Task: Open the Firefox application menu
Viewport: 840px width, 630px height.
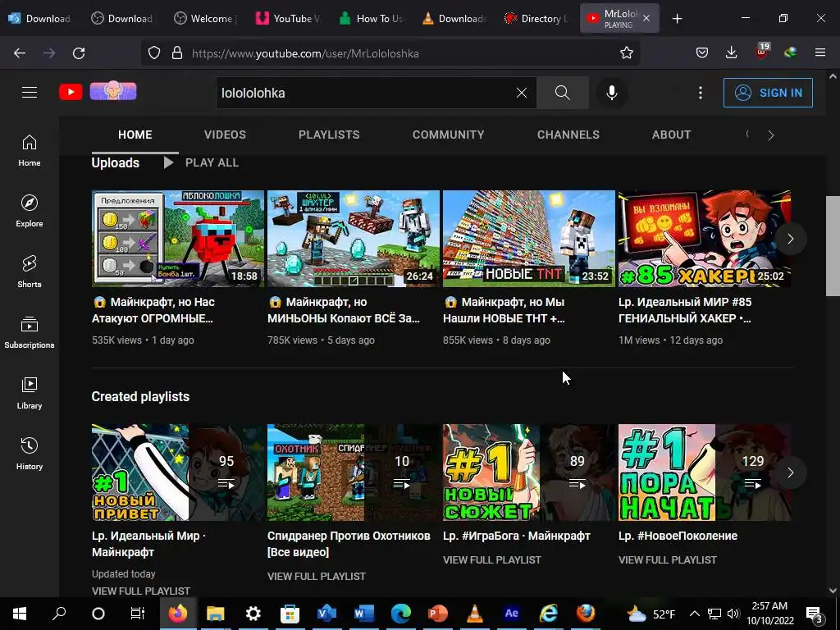Action: point(820,52)
